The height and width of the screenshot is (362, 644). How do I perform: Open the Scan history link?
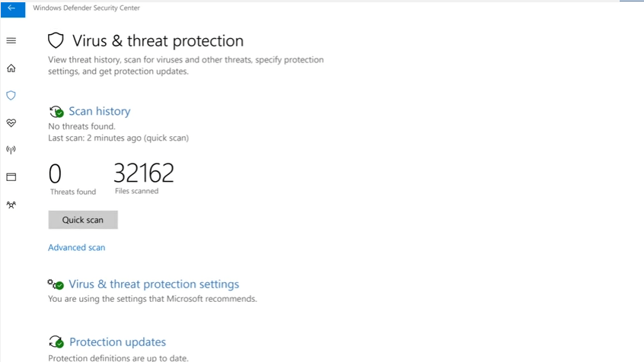click(99, 111)
